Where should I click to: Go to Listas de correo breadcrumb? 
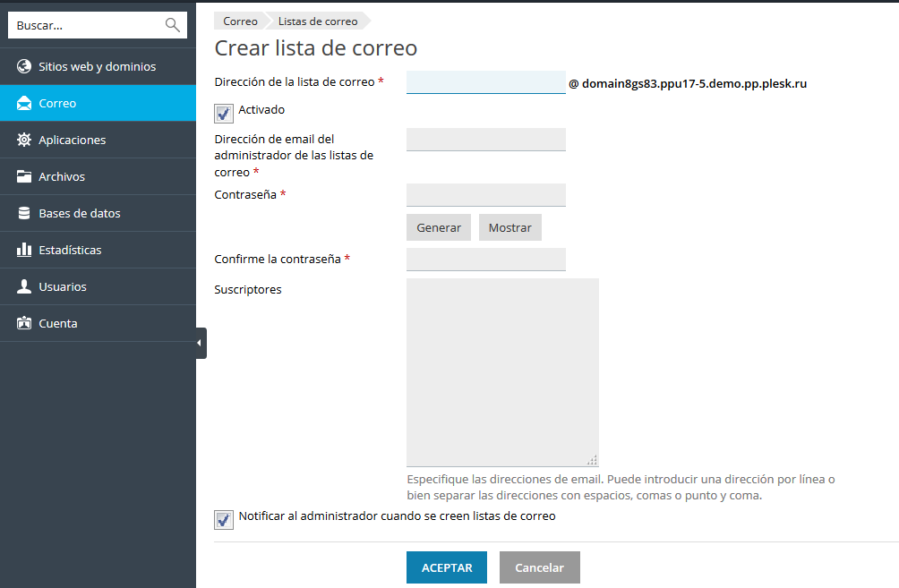(317, 21)
